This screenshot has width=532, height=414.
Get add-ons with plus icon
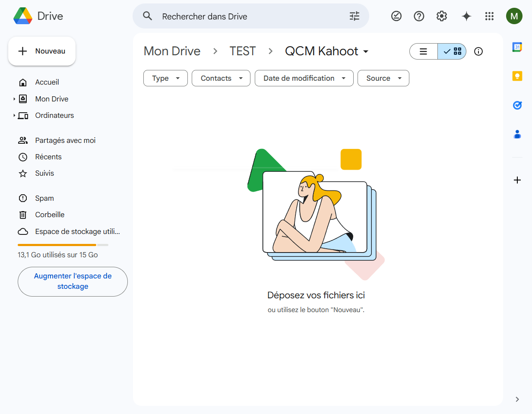click(517, 180)
